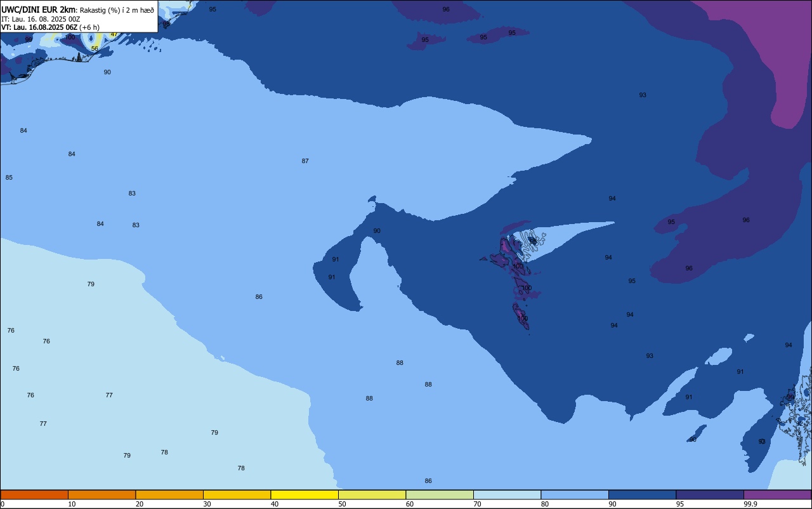812x509 pixels.
Task: Click the purple legend swatch above 99.9
Action: tap(777, 494)
